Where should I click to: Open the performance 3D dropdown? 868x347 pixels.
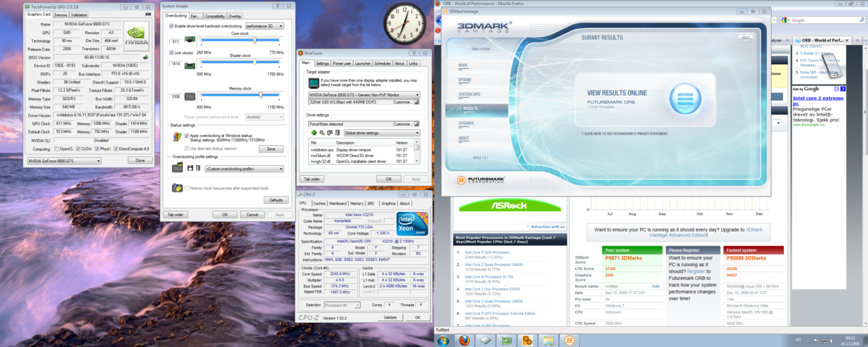[x=264, y=26]
